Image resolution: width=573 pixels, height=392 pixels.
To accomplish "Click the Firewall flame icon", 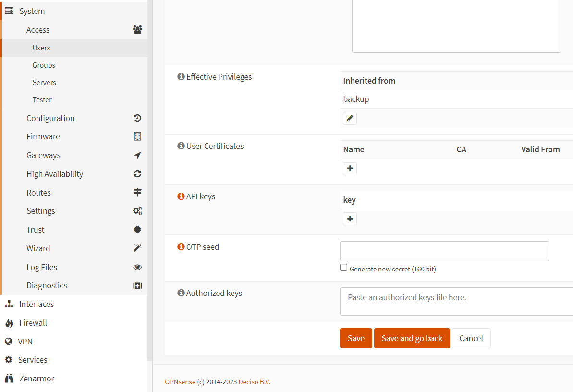I will tap(9, 323).
